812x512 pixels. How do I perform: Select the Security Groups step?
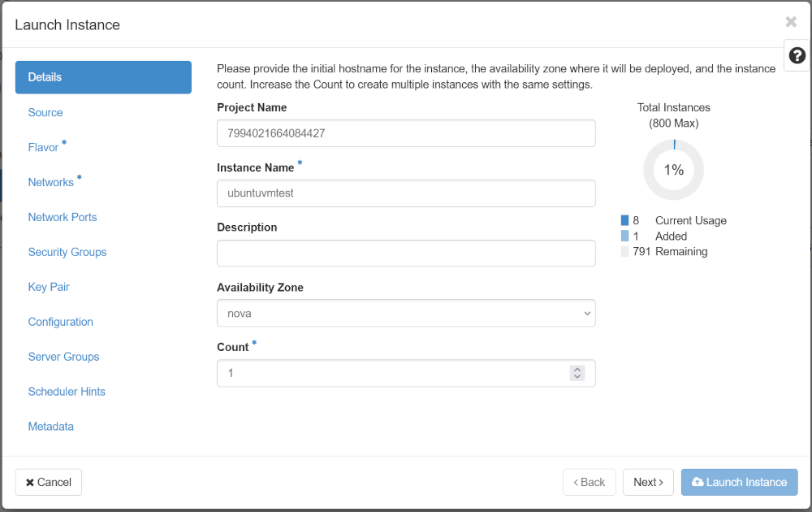click(67, 252)
